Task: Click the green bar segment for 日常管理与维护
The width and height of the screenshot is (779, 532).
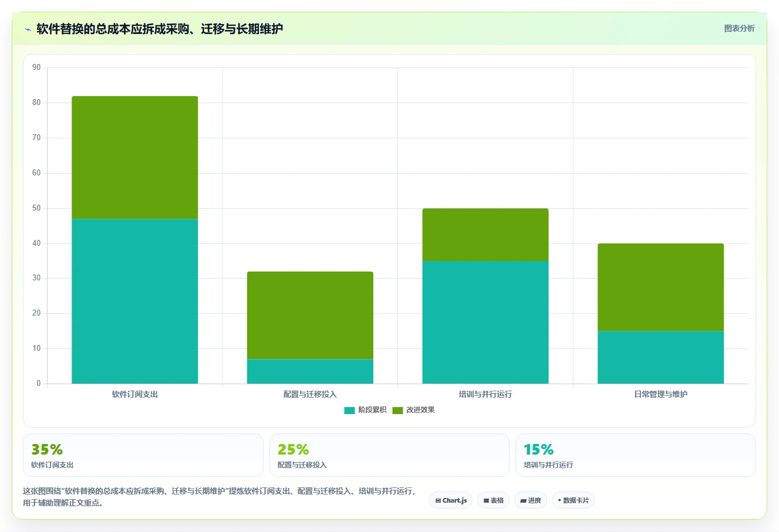Action: click(660, 287)
